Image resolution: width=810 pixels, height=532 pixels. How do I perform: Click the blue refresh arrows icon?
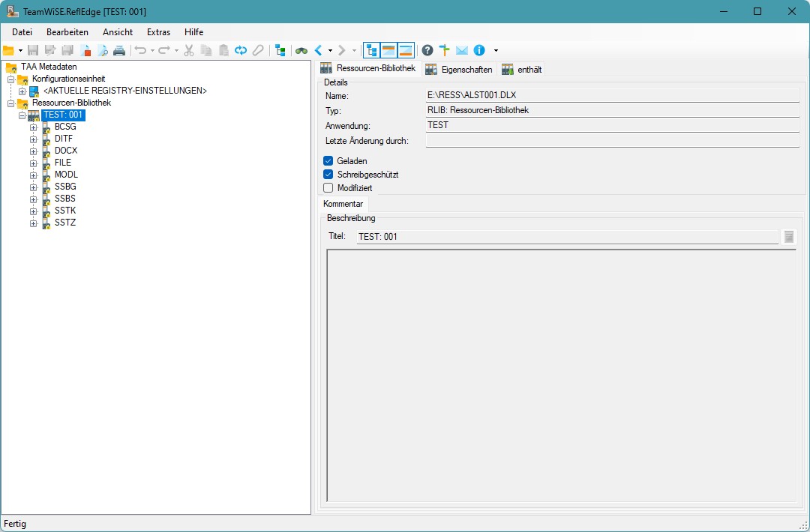pos(241,50)
